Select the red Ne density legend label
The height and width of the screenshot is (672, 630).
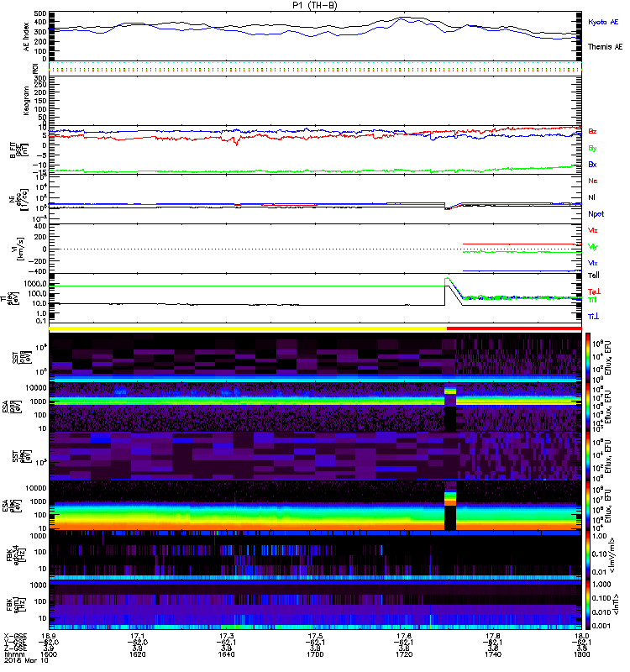click(x=593, y=181)
